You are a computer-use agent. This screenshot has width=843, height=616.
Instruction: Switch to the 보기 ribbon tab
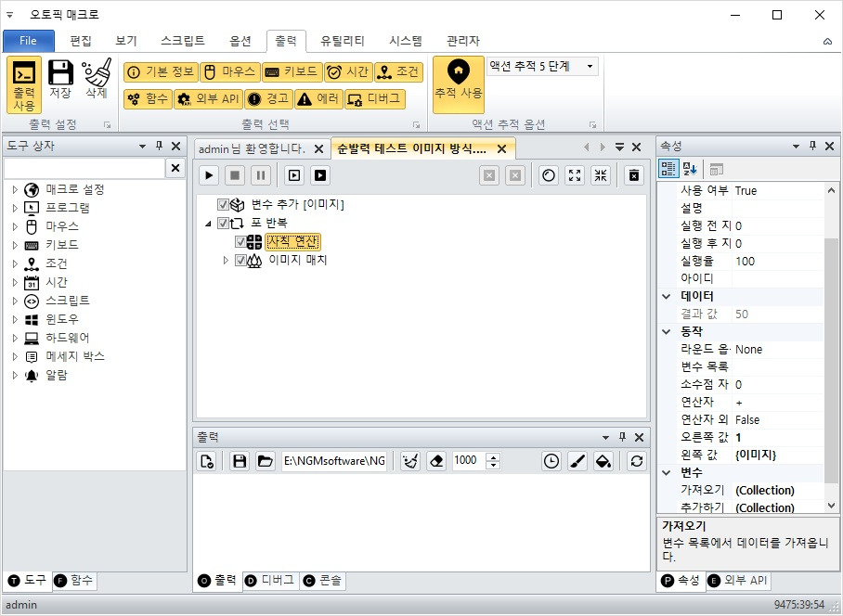click(x=126, y=41)
